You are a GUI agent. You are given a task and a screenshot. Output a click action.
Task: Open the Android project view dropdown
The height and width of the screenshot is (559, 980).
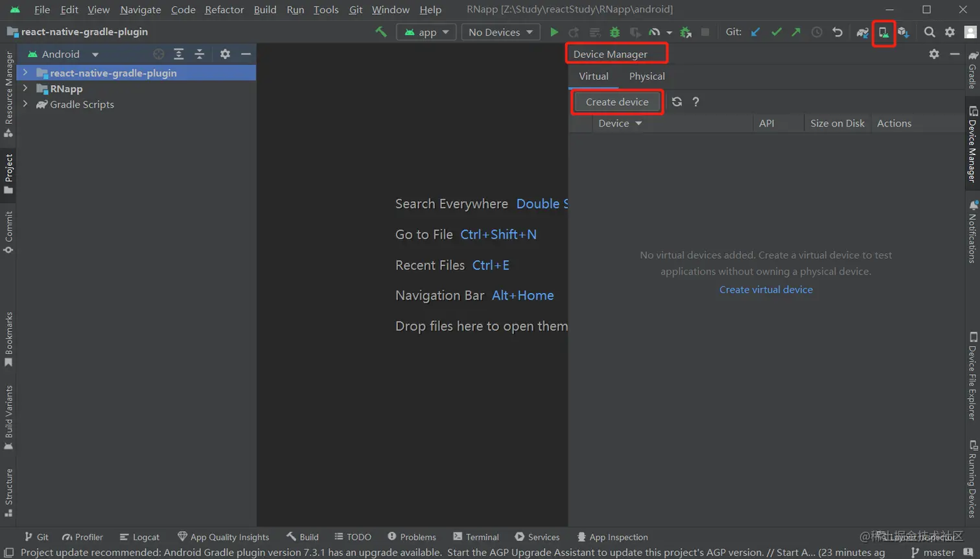point(63,54)
